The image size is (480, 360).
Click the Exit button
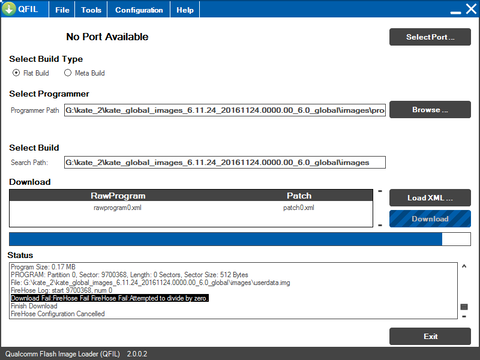[x=430, y=336]
